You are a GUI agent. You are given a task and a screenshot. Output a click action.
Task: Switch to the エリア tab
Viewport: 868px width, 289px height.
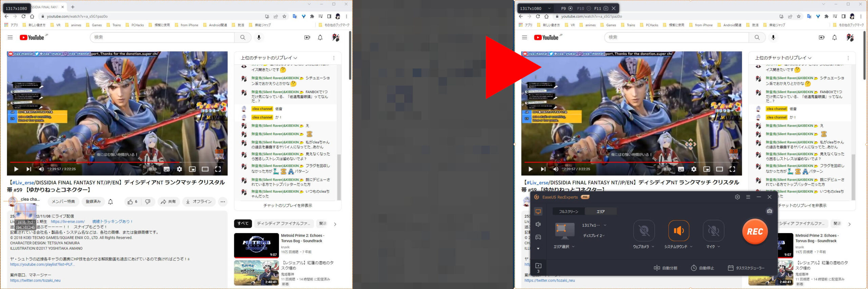tap(600, 211)
